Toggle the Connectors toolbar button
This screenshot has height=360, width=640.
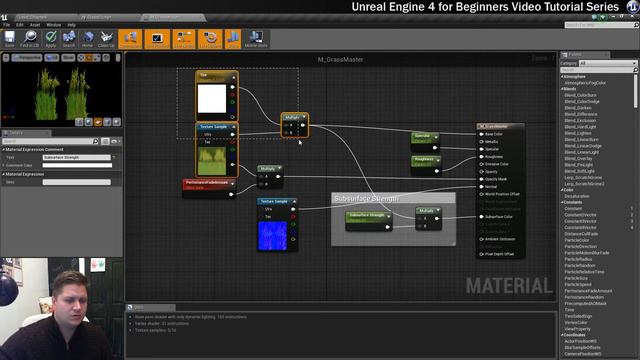point(130,39)
